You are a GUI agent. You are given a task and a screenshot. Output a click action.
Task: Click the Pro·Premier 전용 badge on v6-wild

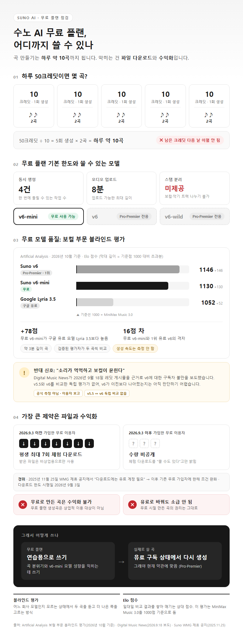pyautogui.click(x=207, y=216)
